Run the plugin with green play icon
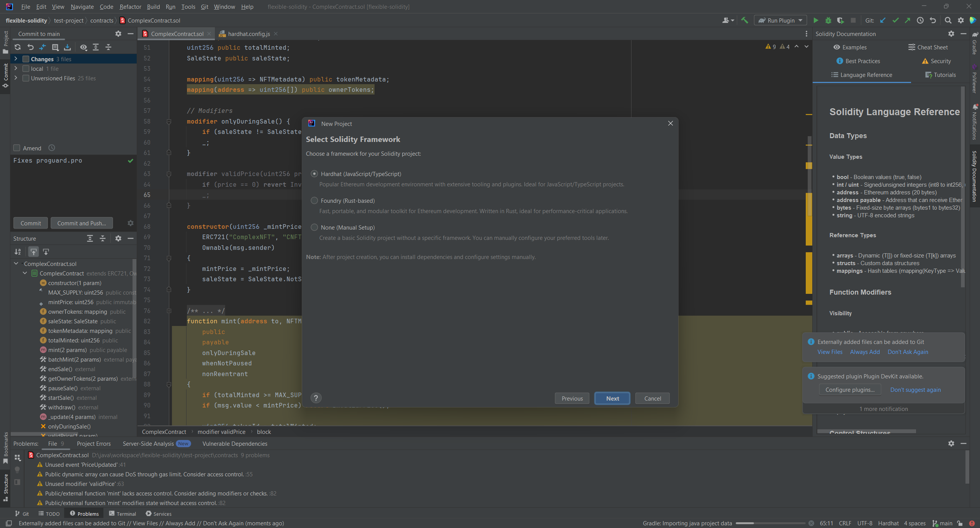The width and height of the screenshot is (980, 528). coord(816,20)
